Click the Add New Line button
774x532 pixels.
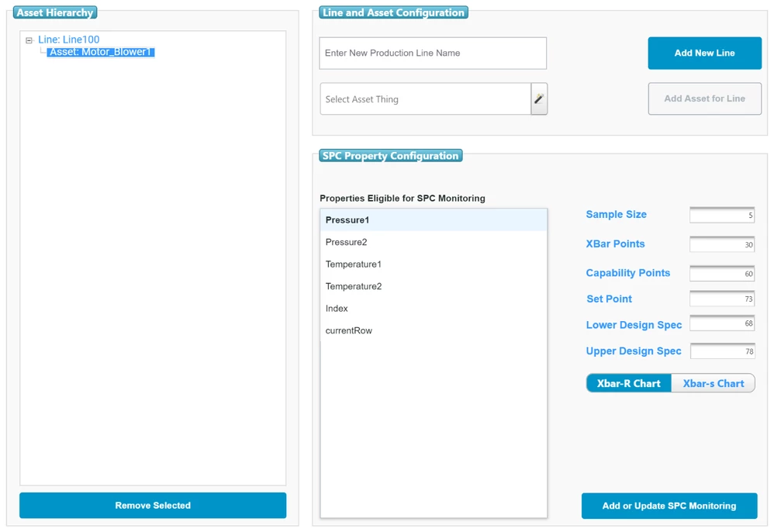[x=704, y=53]
